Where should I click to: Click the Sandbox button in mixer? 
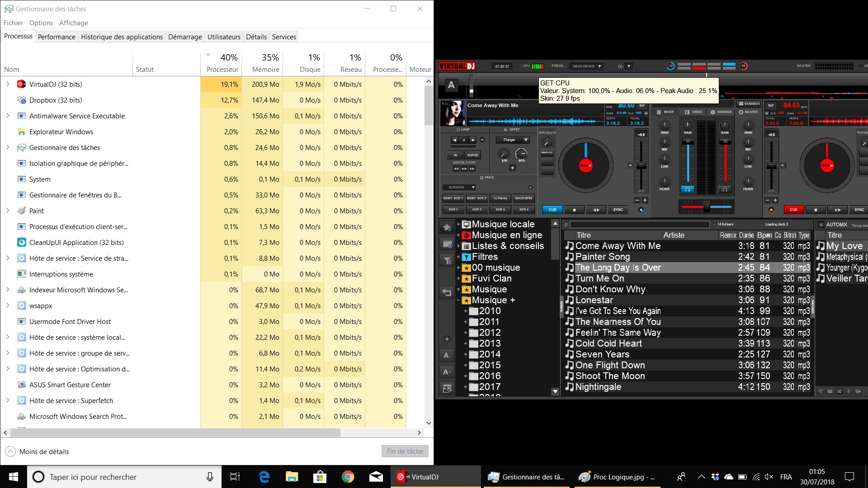point(749,104)
